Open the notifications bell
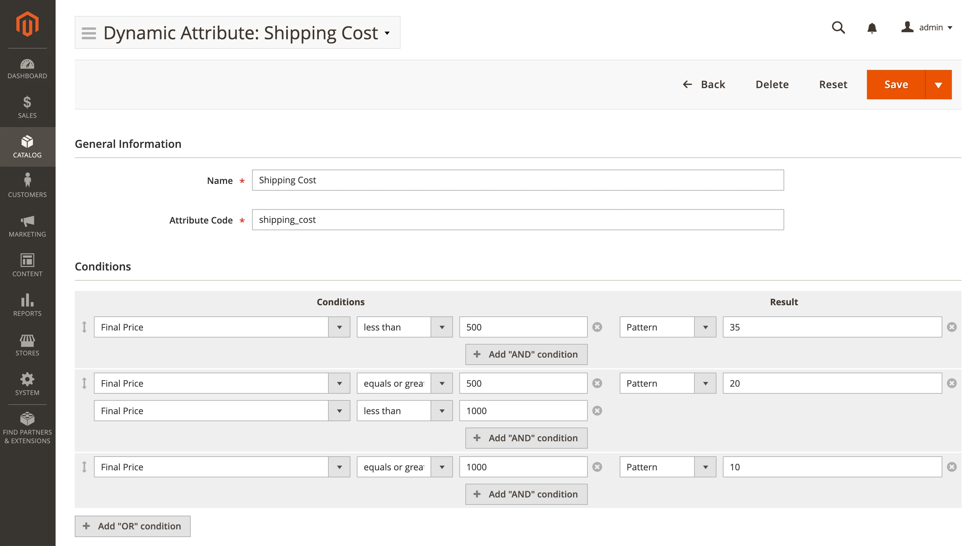 point(872,28)
